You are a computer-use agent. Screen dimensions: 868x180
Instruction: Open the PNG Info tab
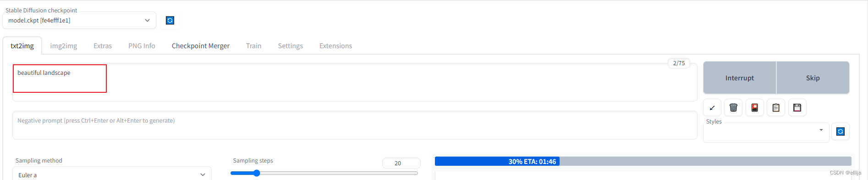(x=142, y=46)
